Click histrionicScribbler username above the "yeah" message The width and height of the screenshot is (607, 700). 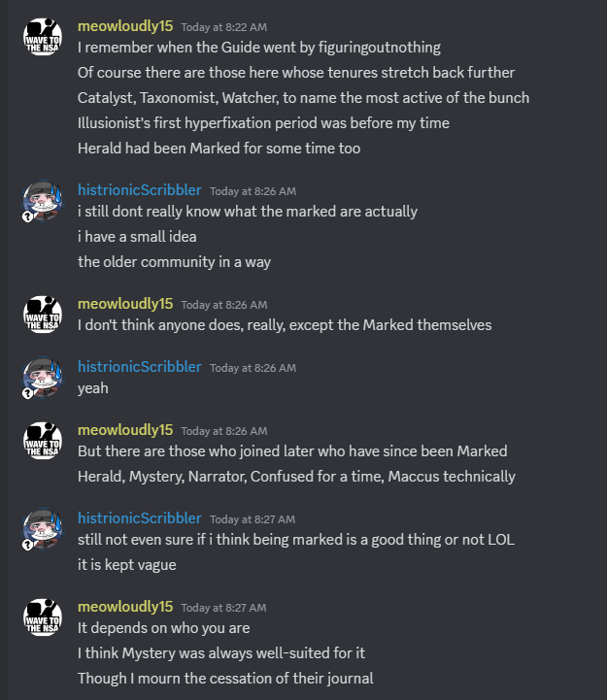[x=139, y=367]
